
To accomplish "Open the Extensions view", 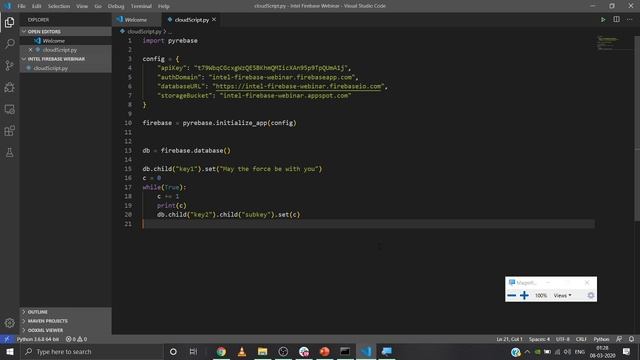I will coord(9,131).
